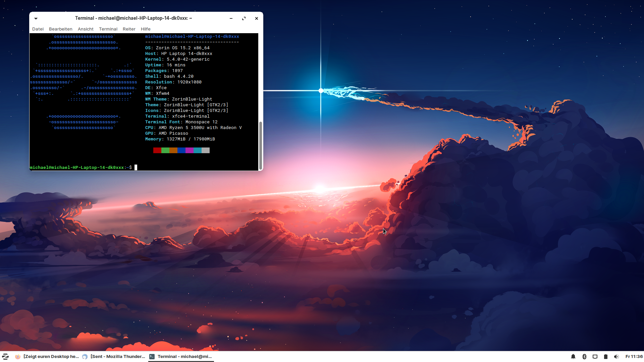This screenshot has width=644, height=362.
Task: Open the Hilfe menu
Action: [x=146, y=29]
